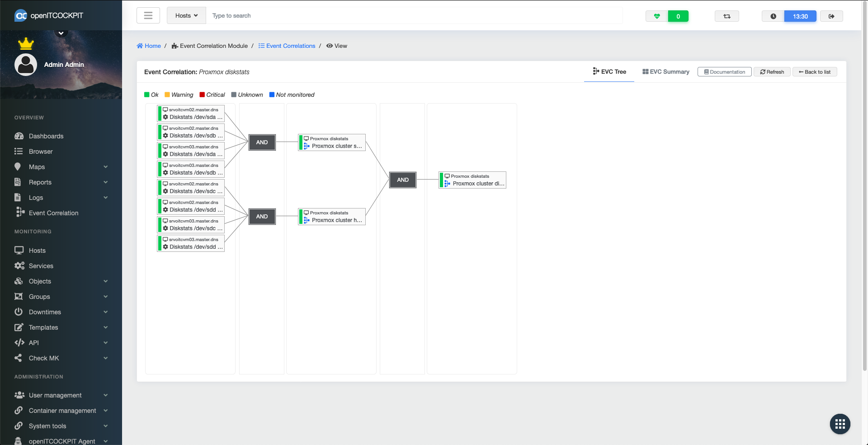The image size is (868, 445).
Task: Click the Services gears icon
Action: tap(19, 266)
